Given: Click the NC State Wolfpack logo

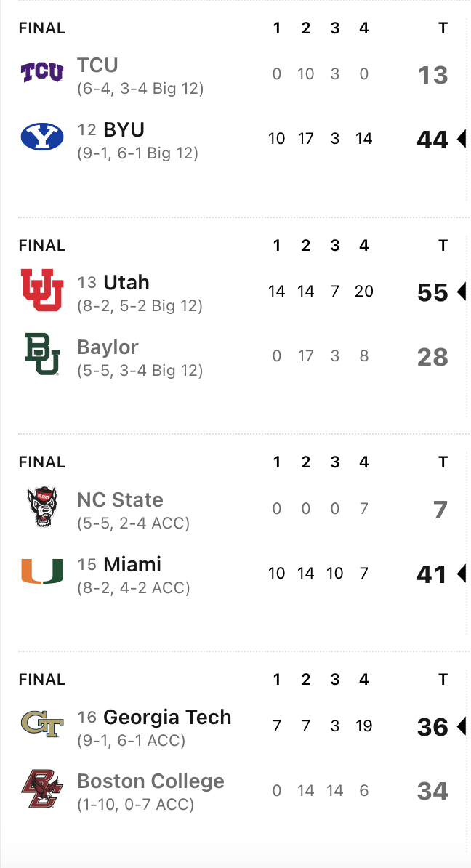Looking at the screenshot, I should (41, 507).
